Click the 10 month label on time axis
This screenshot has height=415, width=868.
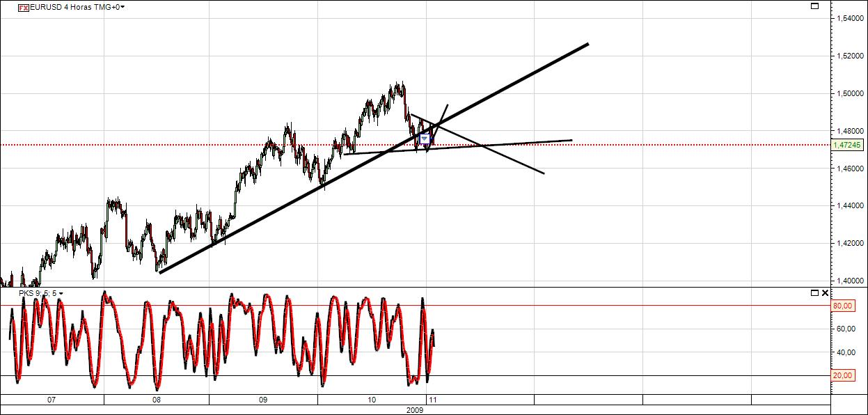click(x=372, y=400)
